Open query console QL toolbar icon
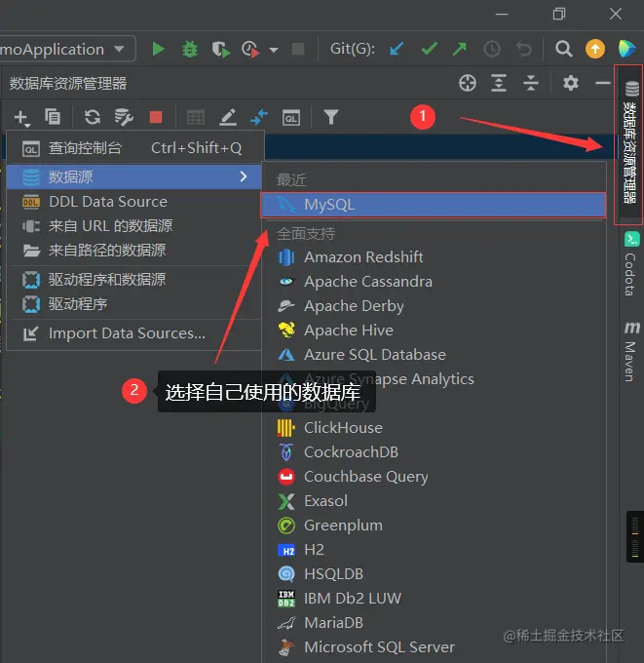The width and height of the screenshot is (644, 663). [x=291, y=118]
